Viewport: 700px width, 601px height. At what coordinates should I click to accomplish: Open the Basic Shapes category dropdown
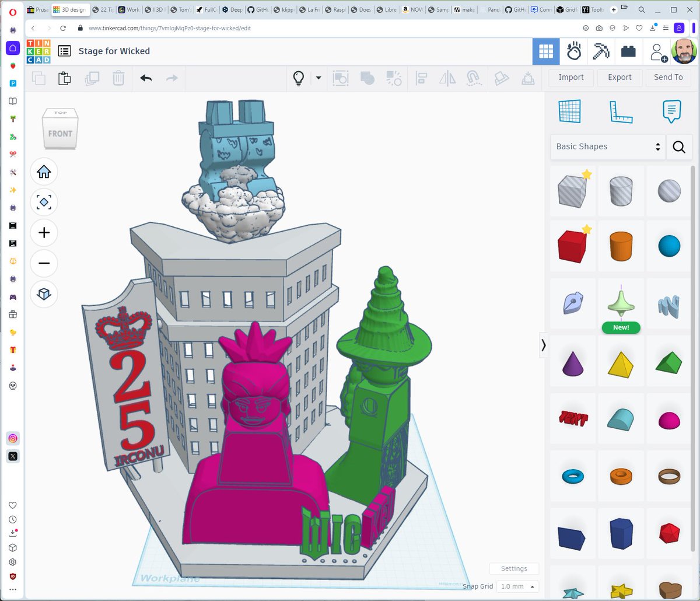607,146
